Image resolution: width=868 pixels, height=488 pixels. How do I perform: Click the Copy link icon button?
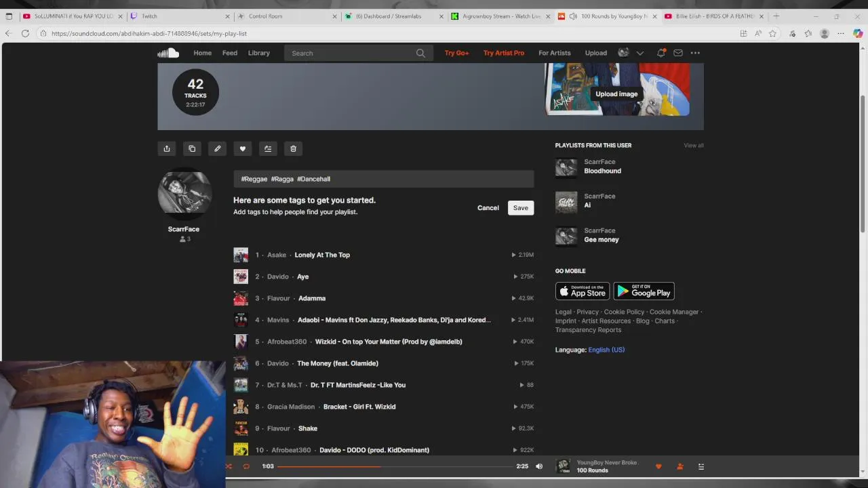(x=192, y=148)
